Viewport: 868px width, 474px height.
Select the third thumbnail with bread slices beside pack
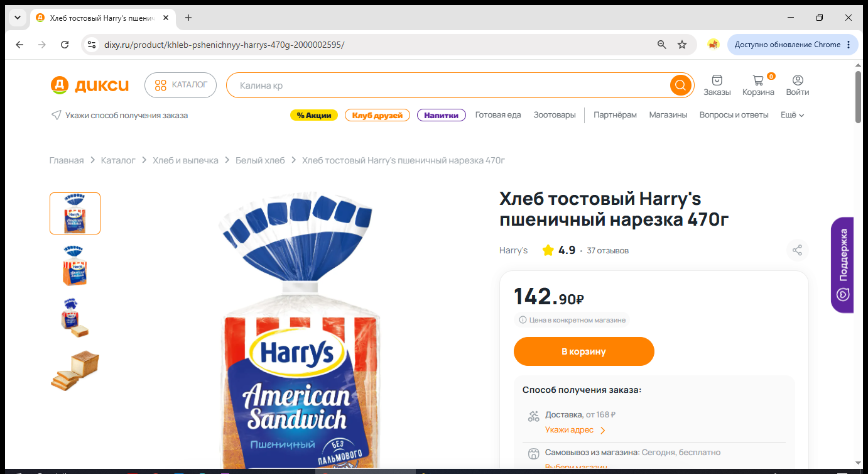point(75,317)
